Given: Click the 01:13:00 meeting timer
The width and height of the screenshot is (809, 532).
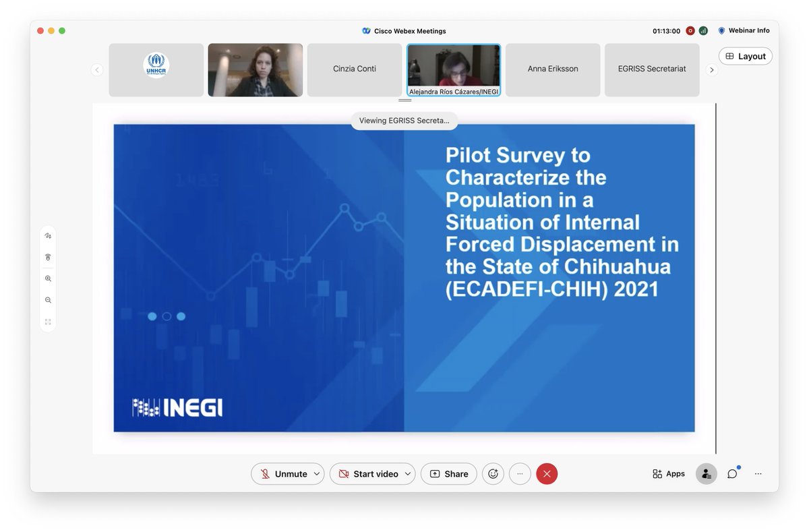Looking at the screenshot, I should click(666, 31).
